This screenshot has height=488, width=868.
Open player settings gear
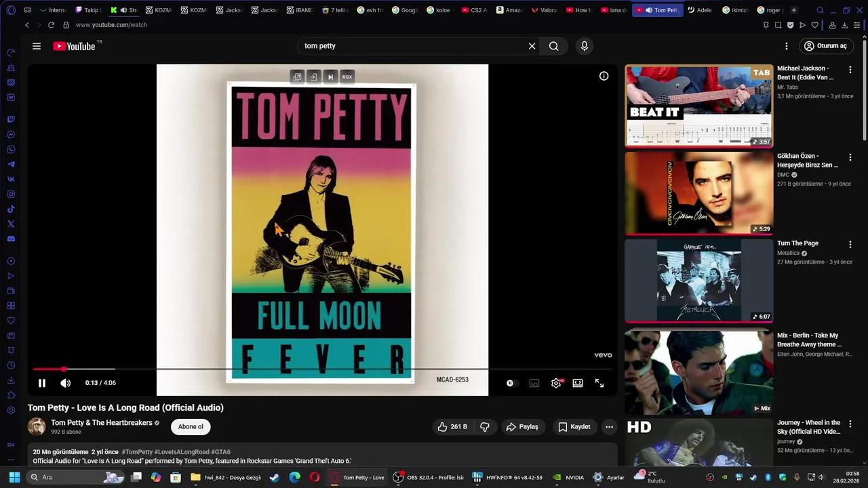[x=556, y=383]
